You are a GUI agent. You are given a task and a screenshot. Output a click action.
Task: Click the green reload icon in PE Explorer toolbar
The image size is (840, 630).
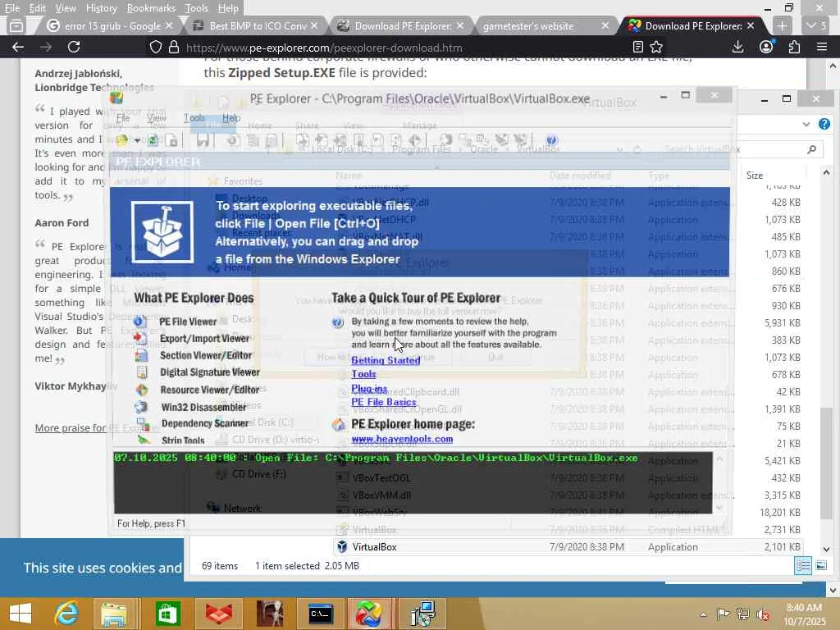153,141
